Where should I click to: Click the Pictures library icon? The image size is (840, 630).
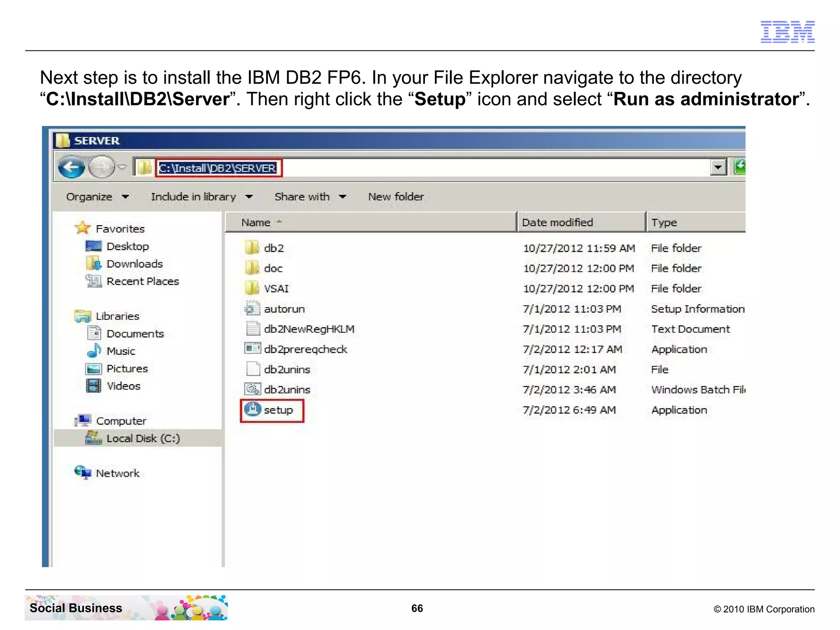pos(94,369)
